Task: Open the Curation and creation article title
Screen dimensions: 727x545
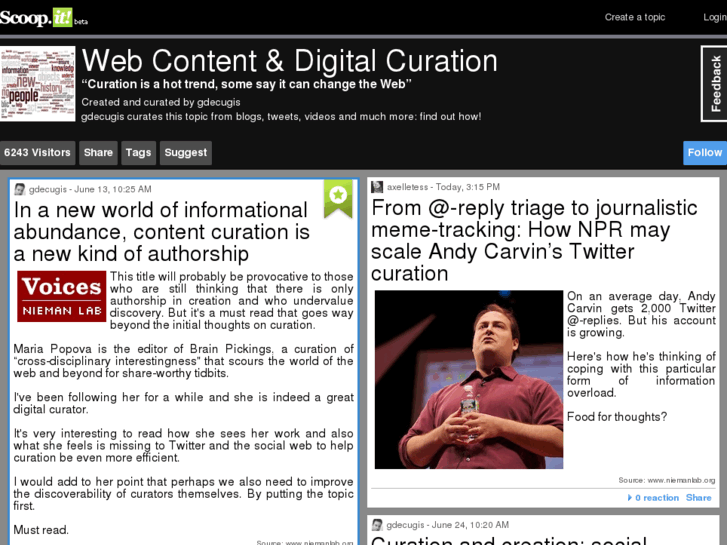Action: (509, 540)
